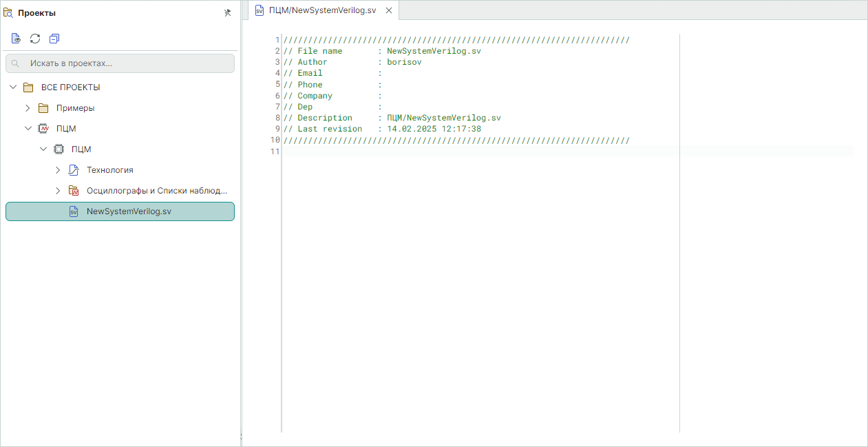Unpin the Проекты panel
868x447 pixels.
pyautogui.click(x=228, y=13)
